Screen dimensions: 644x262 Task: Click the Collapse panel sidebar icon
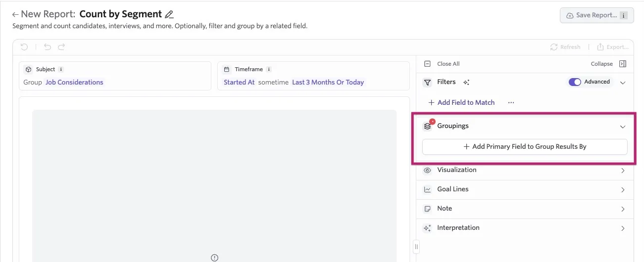point(623,64)
